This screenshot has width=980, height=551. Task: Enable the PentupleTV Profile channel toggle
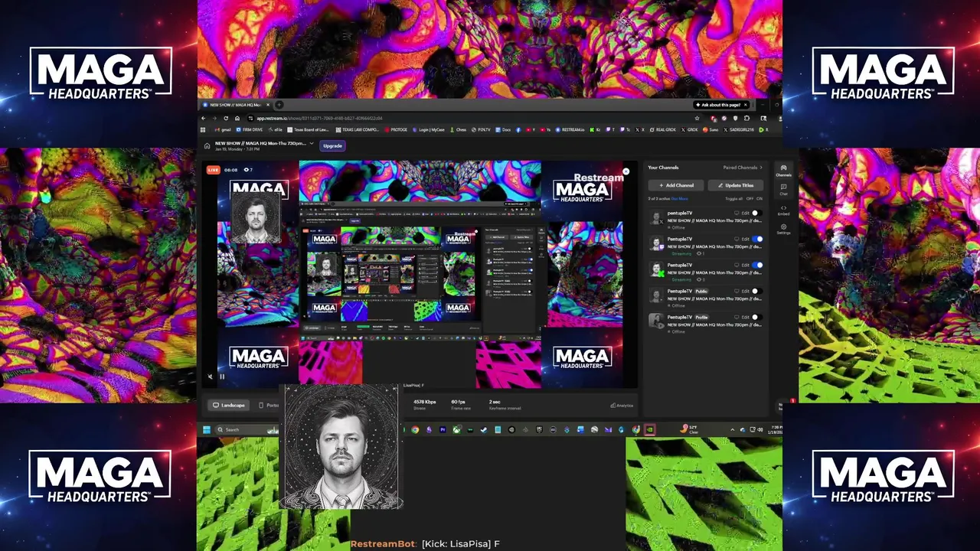(x=757, y=317)
